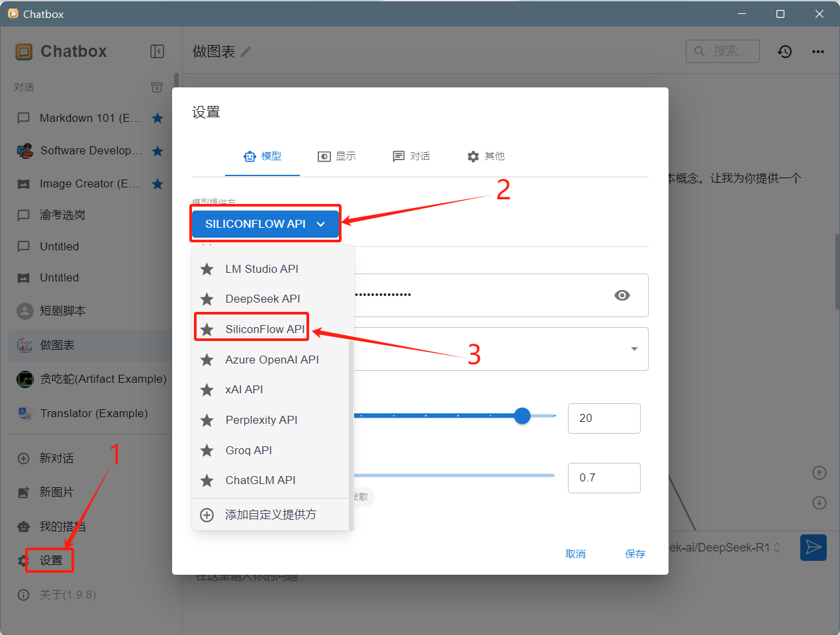The width and height of the screenshot is (840, 635).
Task: Click star icon beside Azure OpenAI API
Action: 207,360
